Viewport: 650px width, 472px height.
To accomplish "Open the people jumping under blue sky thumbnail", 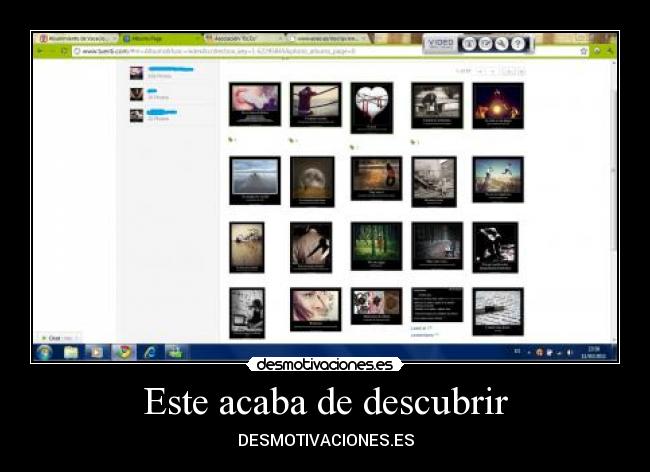I will point(498,179).
